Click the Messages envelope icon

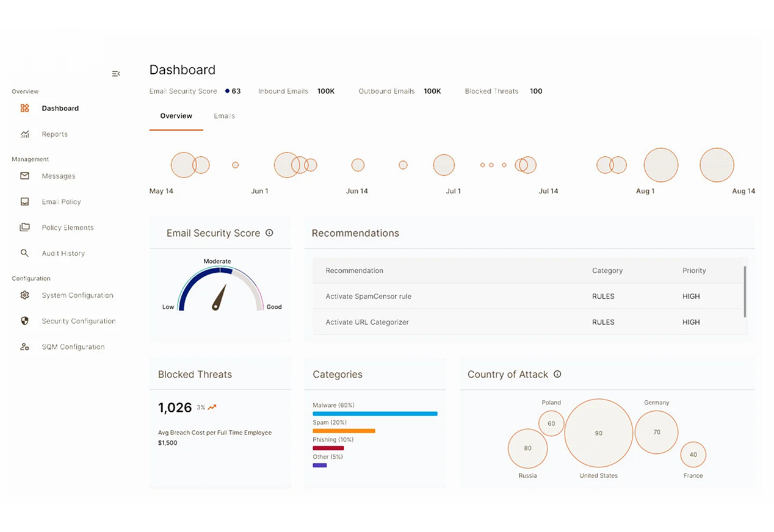(x=24, y=176)
